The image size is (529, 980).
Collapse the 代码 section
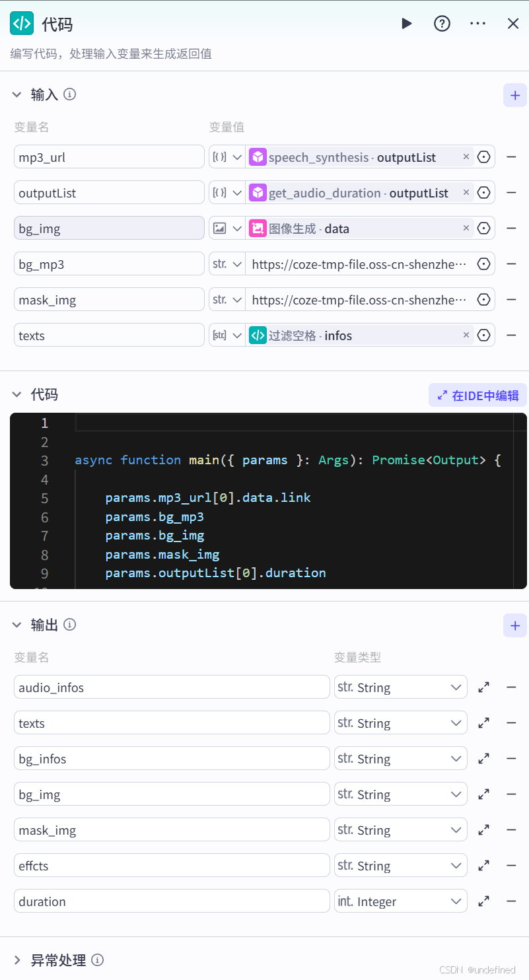[x=17, y=394]
